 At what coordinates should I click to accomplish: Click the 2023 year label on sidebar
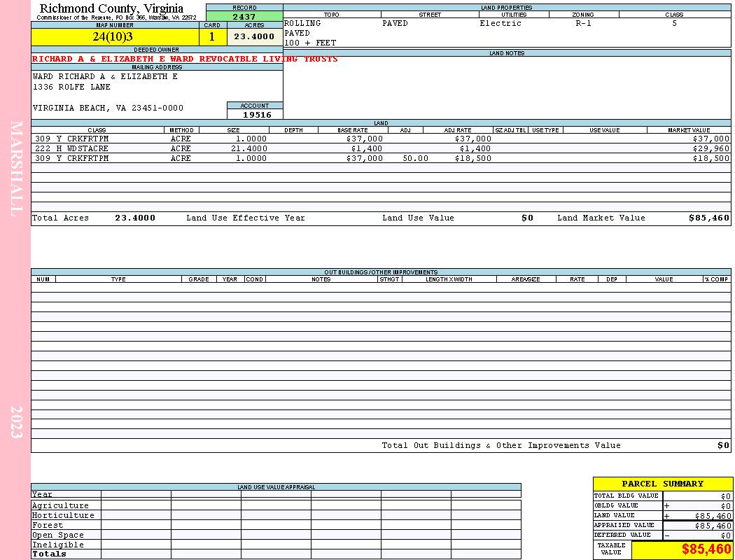pyautogui.click(x=16, y=422)
